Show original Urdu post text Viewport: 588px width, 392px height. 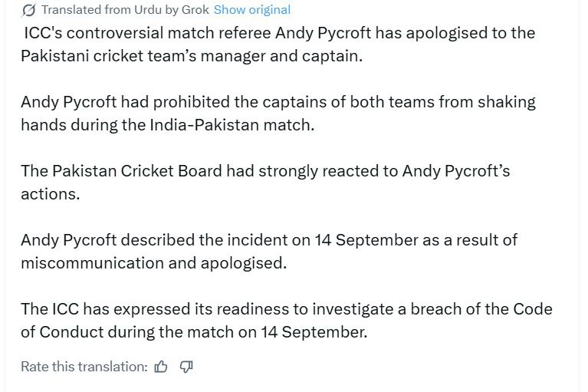point(252,10)
